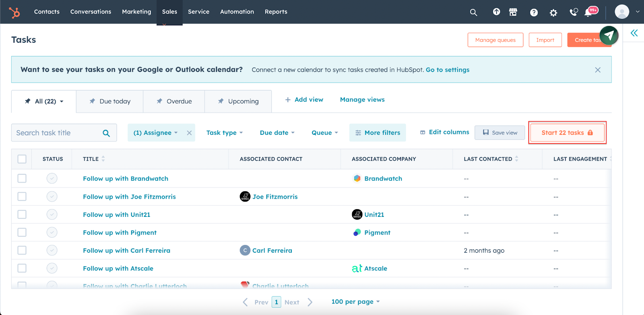Switch to the Overdue tab
Viewport: 644px width, 315px height.
coord(174,101)
